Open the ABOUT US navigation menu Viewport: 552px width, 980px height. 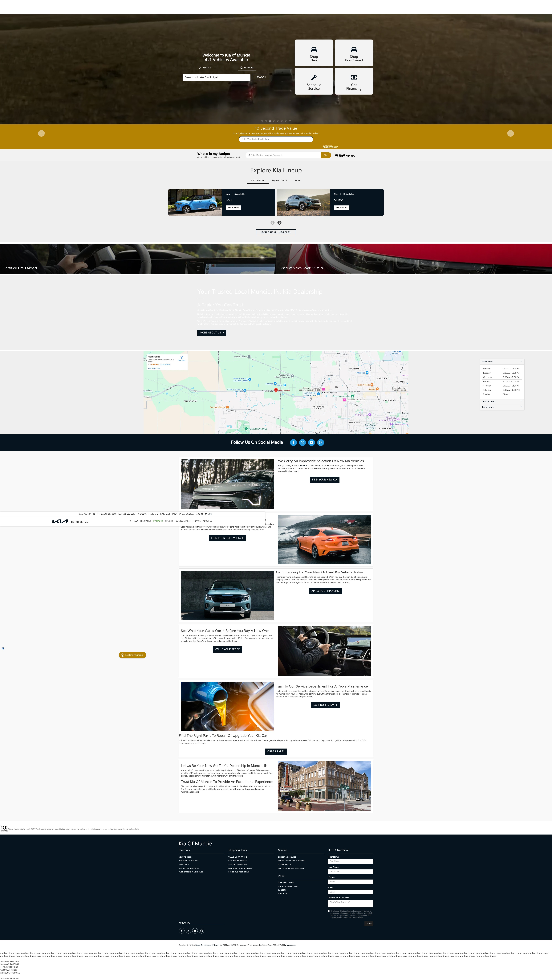(207, 521)
